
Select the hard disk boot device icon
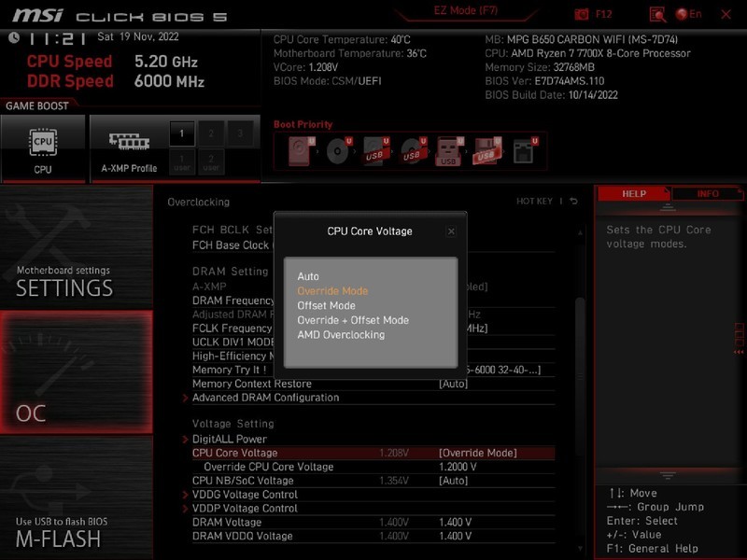[x=301, y=151]
